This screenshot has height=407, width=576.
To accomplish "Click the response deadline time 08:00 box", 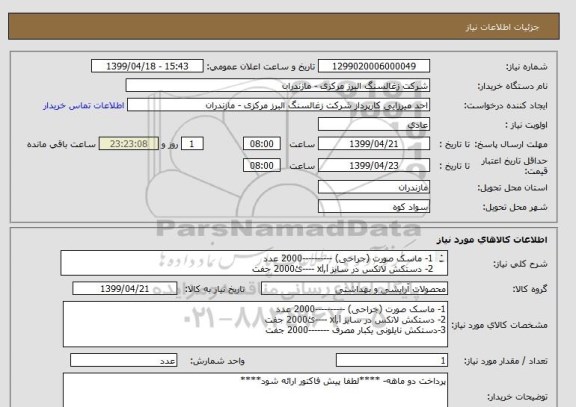I will point(262,144).
